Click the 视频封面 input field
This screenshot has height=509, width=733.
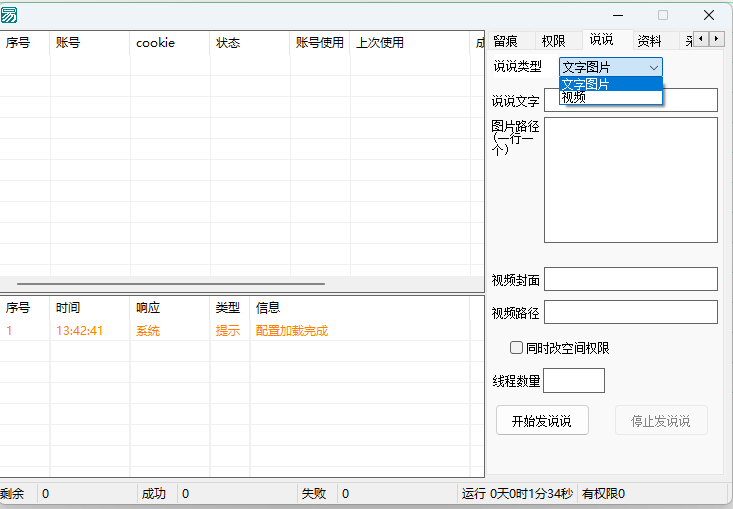click(630, 279)
